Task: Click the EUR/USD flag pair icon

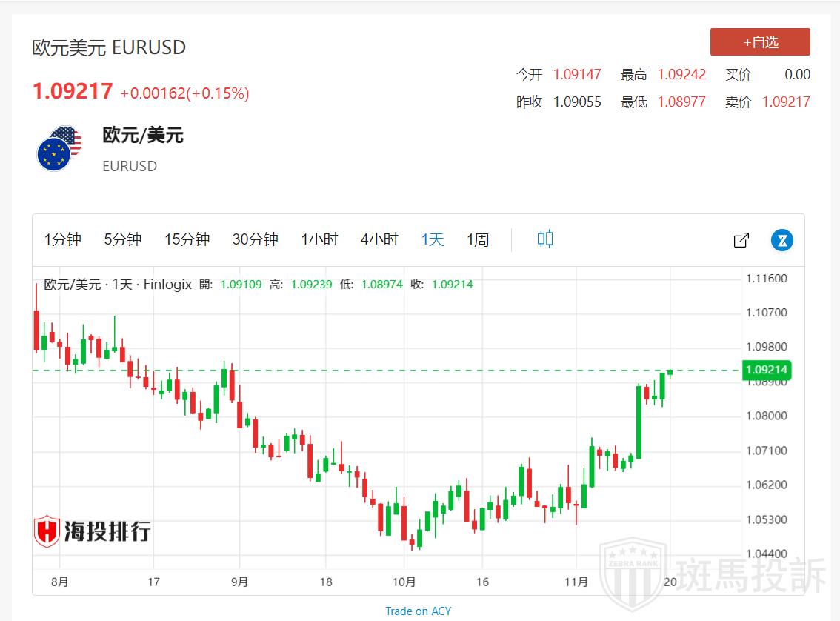Action: (59, 149)
